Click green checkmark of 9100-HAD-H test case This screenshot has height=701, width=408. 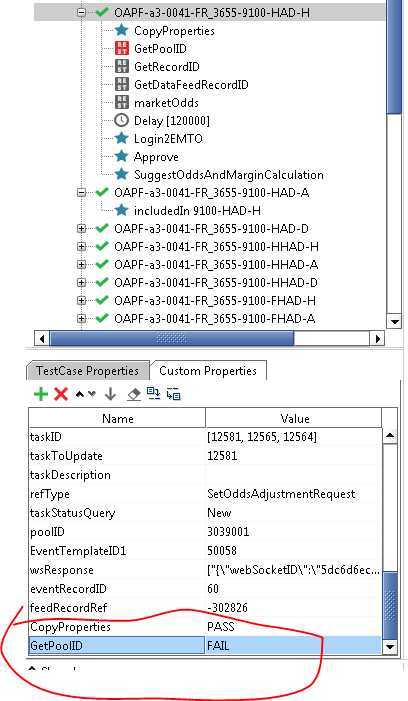102,12
